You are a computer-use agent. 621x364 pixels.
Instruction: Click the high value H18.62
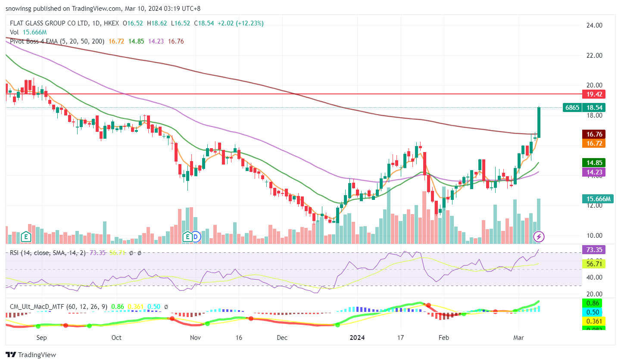[157, 23]
